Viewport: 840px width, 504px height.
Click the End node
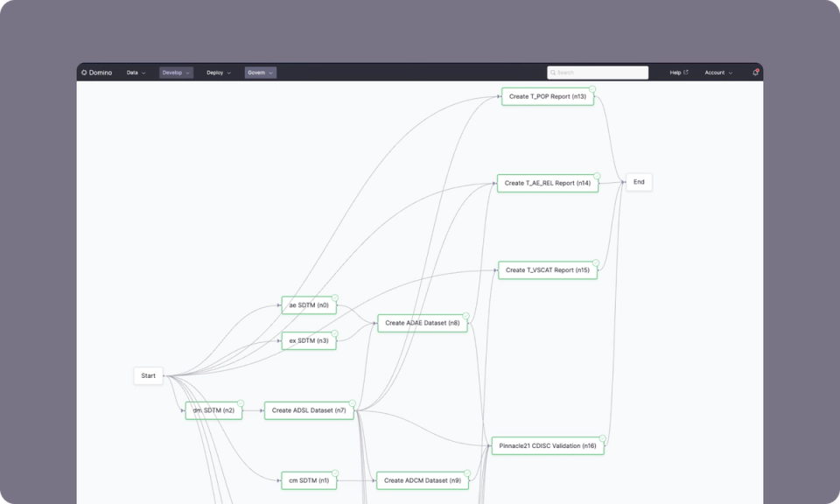[638, 181]
